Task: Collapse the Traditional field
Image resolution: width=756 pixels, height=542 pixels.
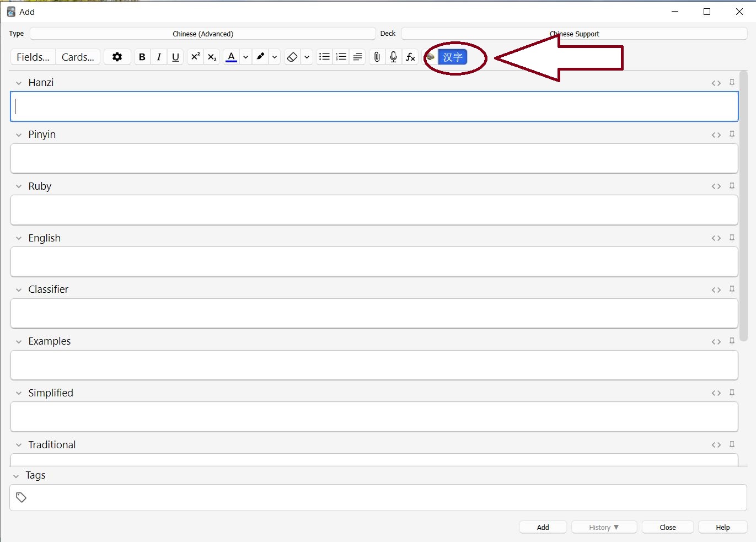Action: pos(19,445)
